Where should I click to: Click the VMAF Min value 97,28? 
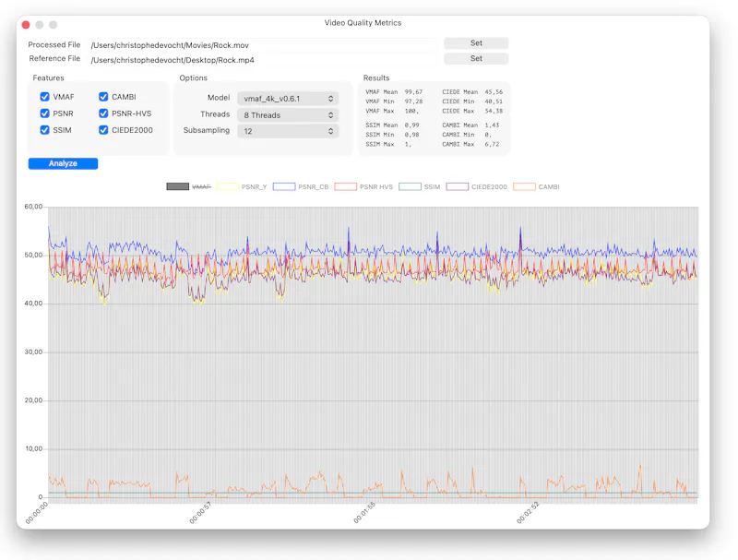click(x=413, y=101)
